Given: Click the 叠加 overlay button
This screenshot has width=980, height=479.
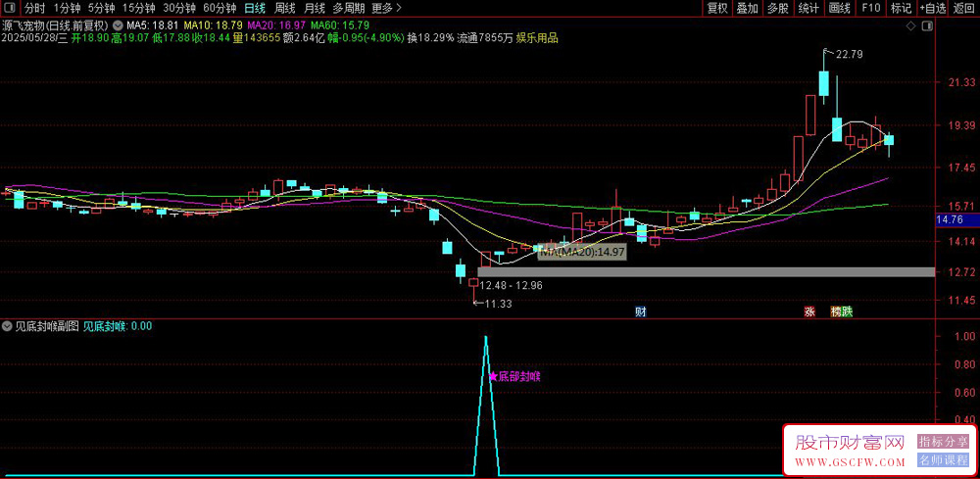Looking at the screenshot, I should (x=748, y=8).
